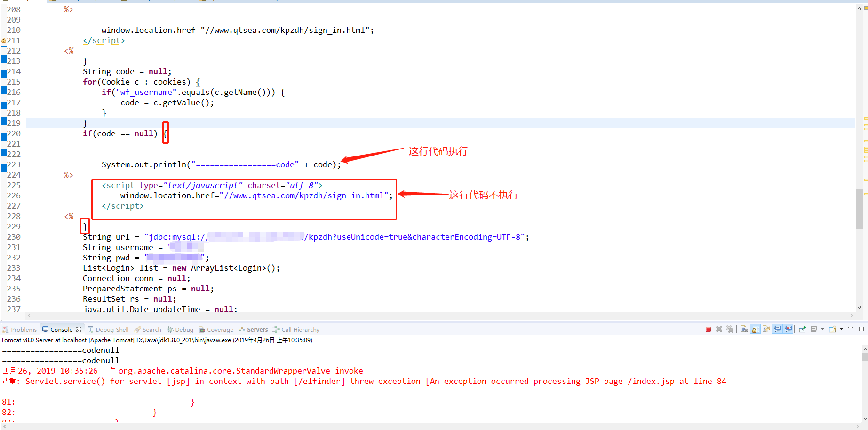
Task: Minimize the console panel
Action: (851, 328)
